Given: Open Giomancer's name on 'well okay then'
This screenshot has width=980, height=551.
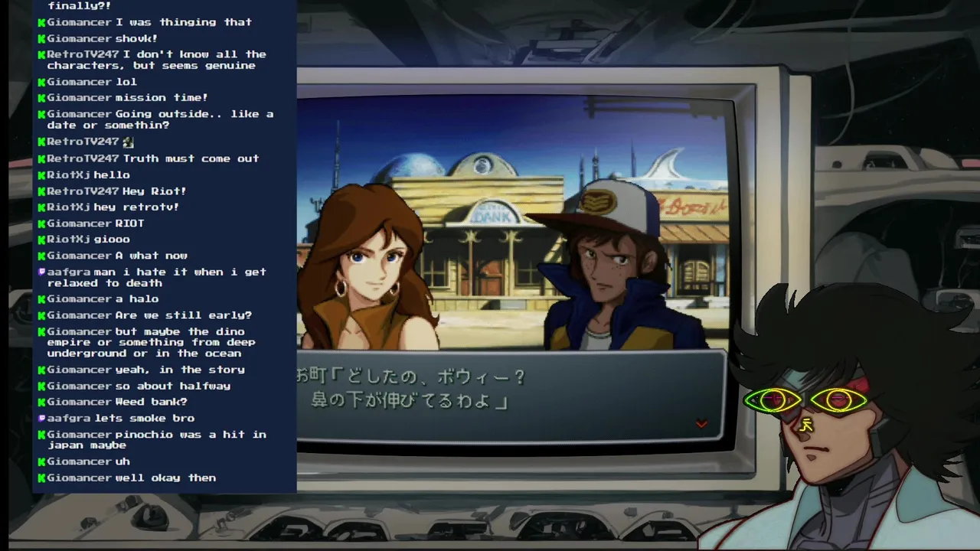Looking at the screenshot, I should [80, 478].
